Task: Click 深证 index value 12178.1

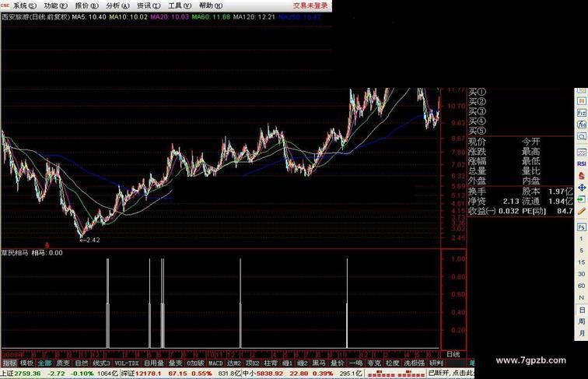Action: point(148,374)
